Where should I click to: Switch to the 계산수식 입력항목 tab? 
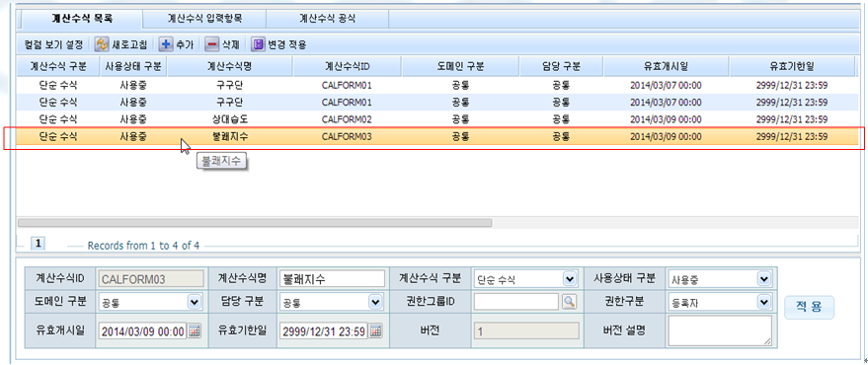coord(204,18)
